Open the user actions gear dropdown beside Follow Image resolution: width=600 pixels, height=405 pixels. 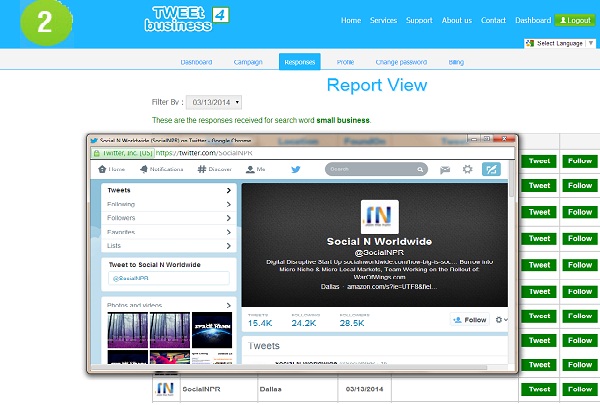pos(501,320)
